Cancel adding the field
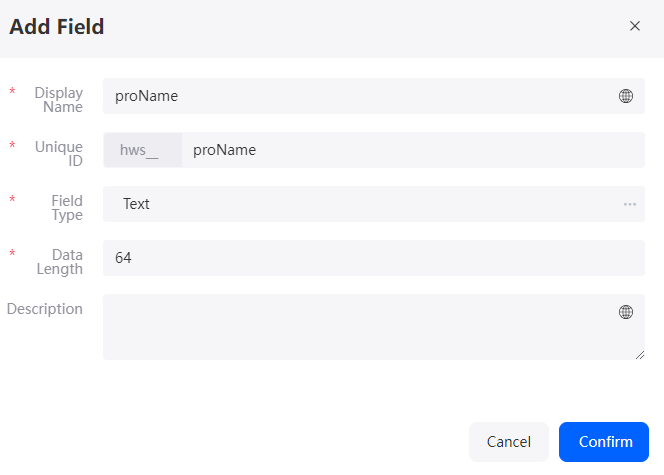664x475 pixels. (509, 442)
